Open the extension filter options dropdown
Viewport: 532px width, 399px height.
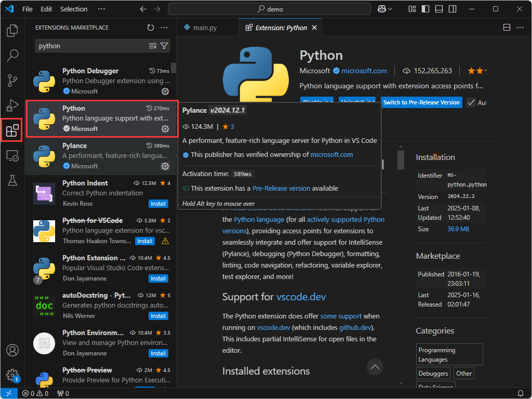164,46
